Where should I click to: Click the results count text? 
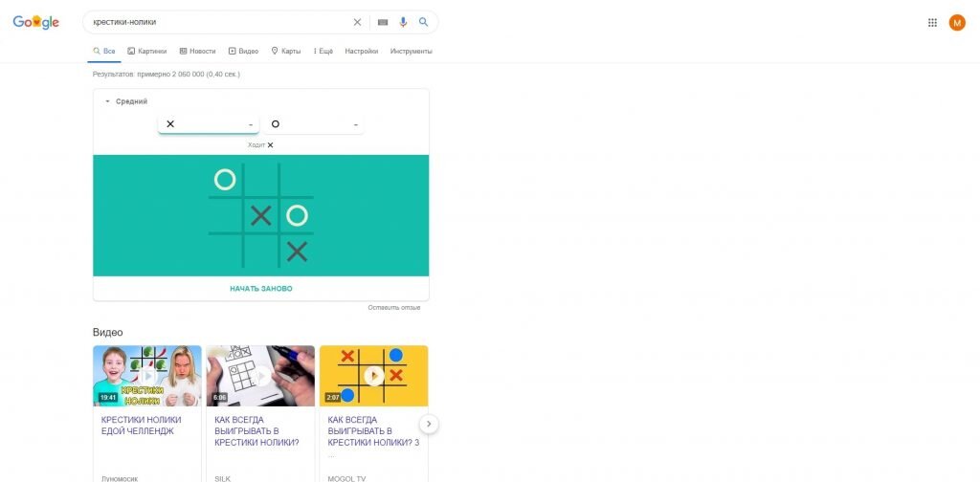[167, 74]
